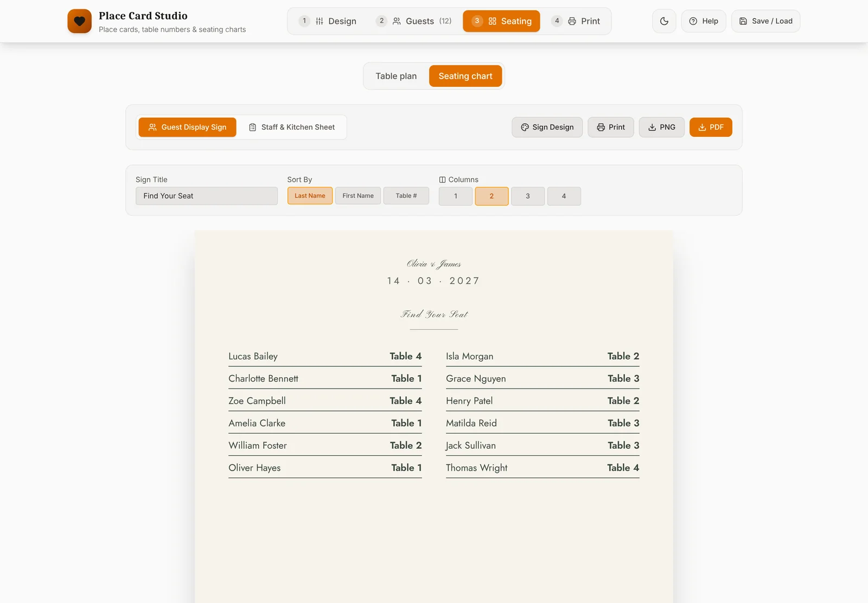
Task: Click the date 14 · 03 · 2027
Action: tap(433, 281)
